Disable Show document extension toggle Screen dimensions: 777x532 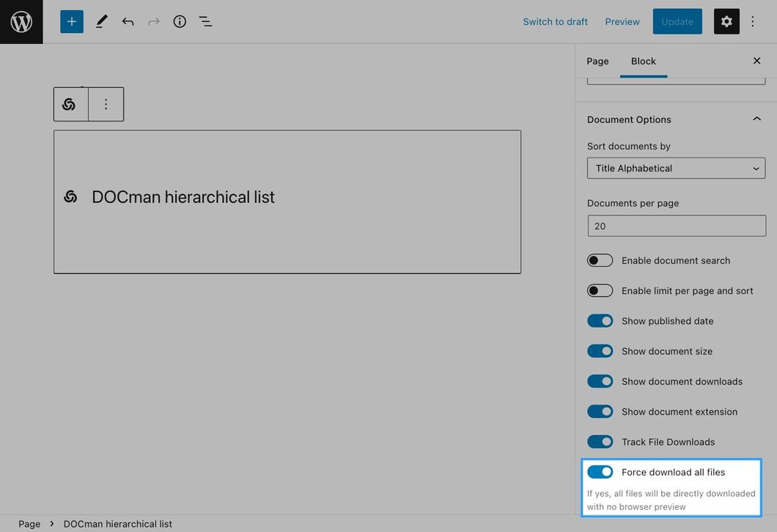coord(600,412)
